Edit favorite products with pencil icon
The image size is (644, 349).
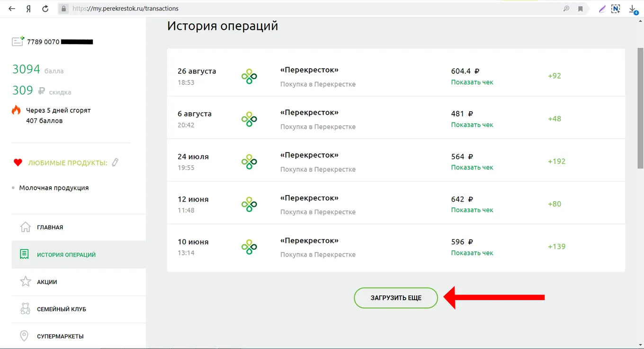click(115, 162)
